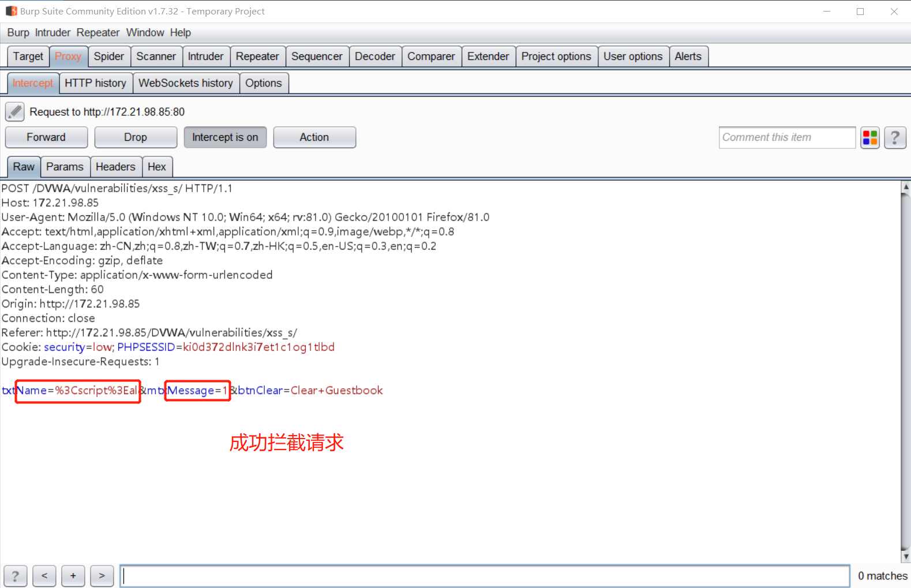The width and height of the screenshot is (911, 588).
Task: Click the POST /DVWA/vulnerabilities/xss_s/ request line
Action: pyautogui.click(x=117, y=188)
